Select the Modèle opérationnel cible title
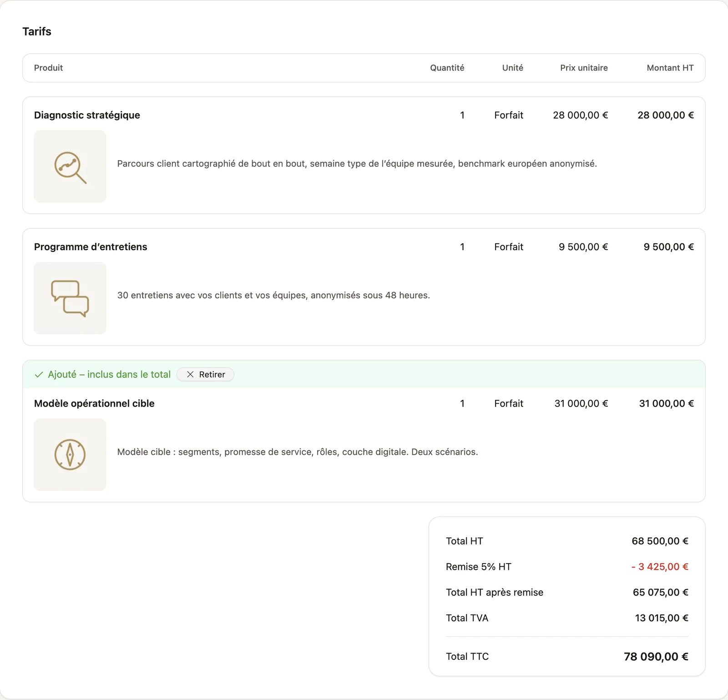728x700 pixels. 94,403
